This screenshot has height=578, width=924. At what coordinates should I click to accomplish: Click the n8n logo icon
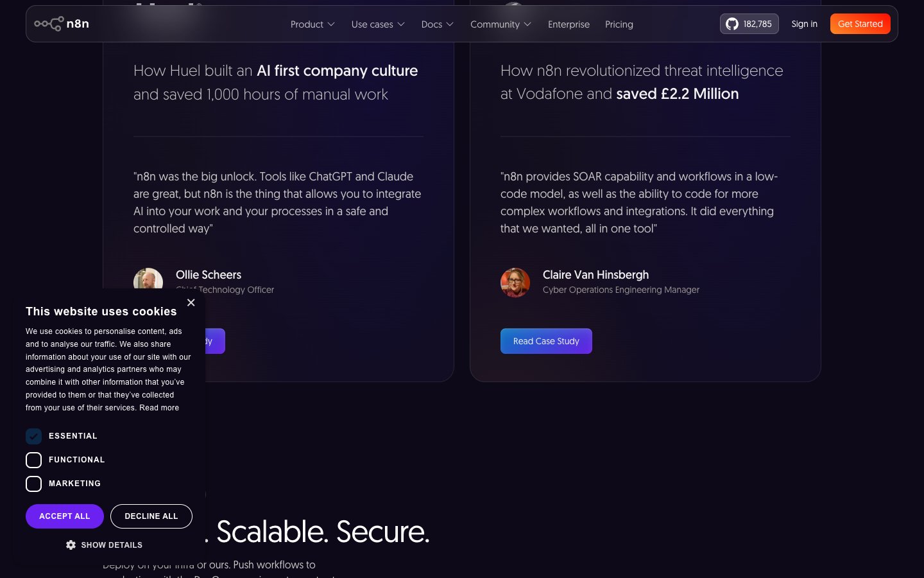(x=49, y=24)
